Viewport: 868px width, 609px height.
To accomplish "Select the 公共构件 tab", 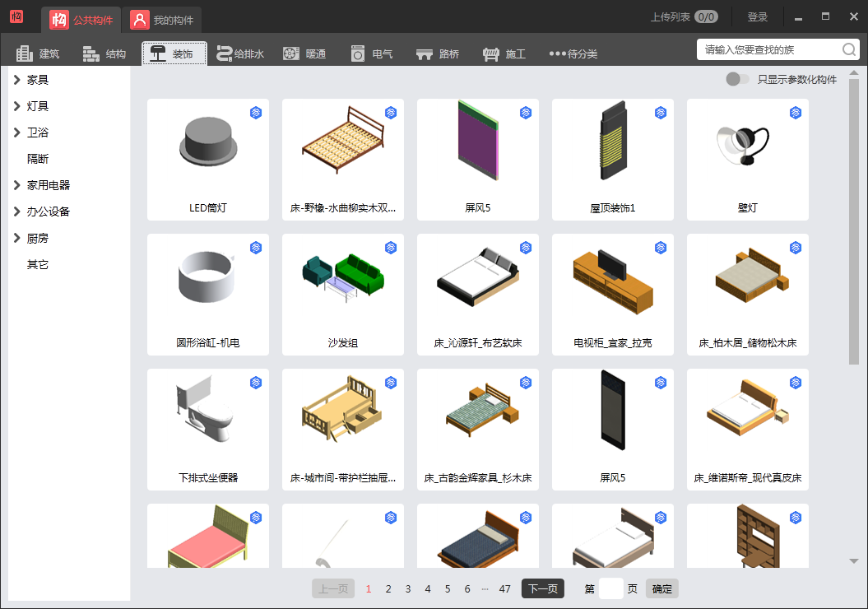I will [78, 17].
